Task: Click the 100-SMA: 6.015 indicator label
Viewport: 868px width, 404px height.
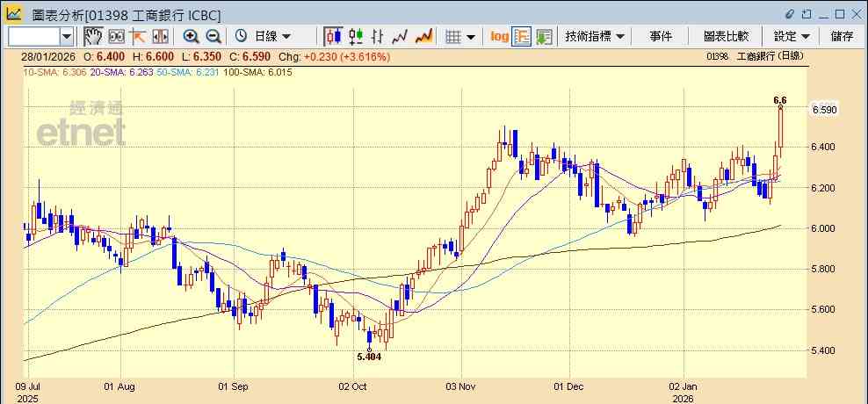Action: [x=257, y=72]
